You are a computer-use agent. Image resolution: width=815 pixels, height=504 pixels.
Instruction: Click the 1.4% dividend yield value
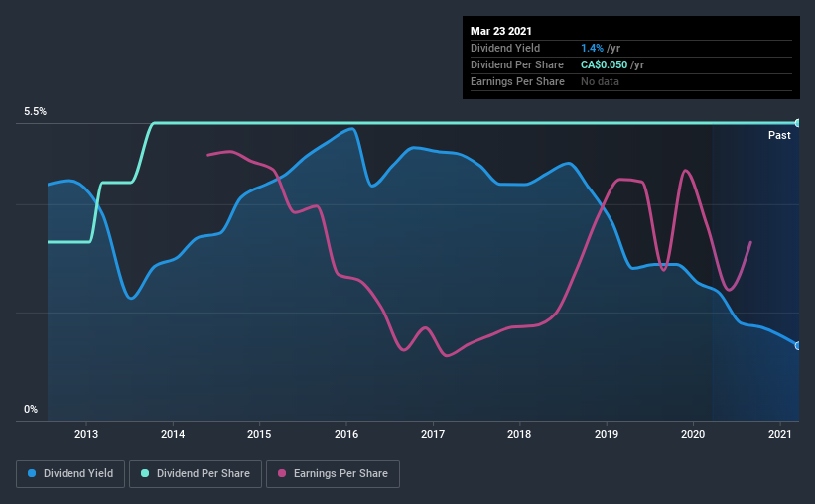tap(592, 48)
